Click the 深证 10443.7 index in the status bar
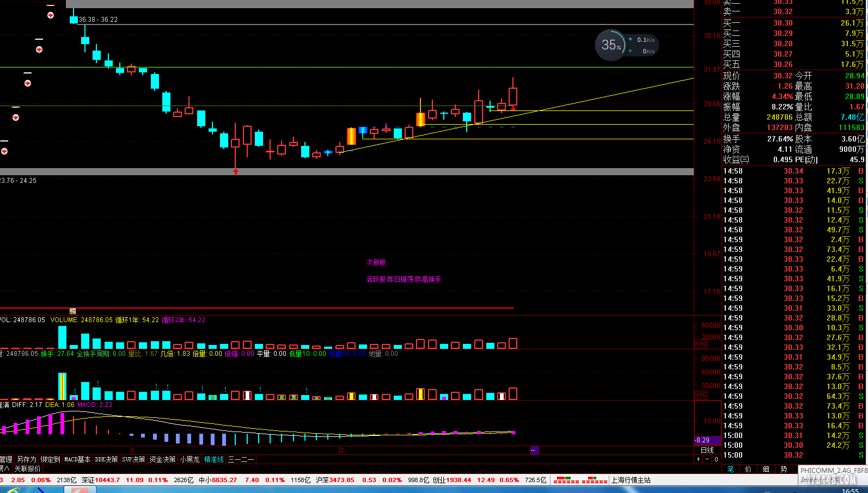 pyautogui.click(x=101, y=480)
